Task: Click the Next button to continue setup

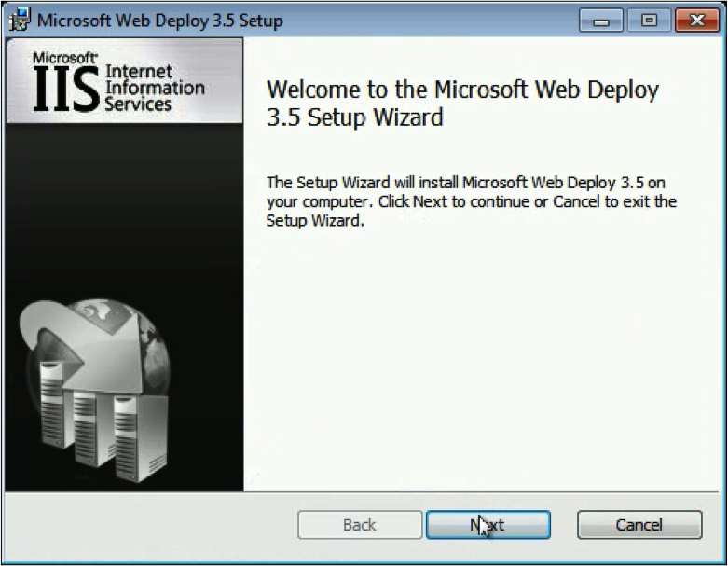Action: click(488, 525)
